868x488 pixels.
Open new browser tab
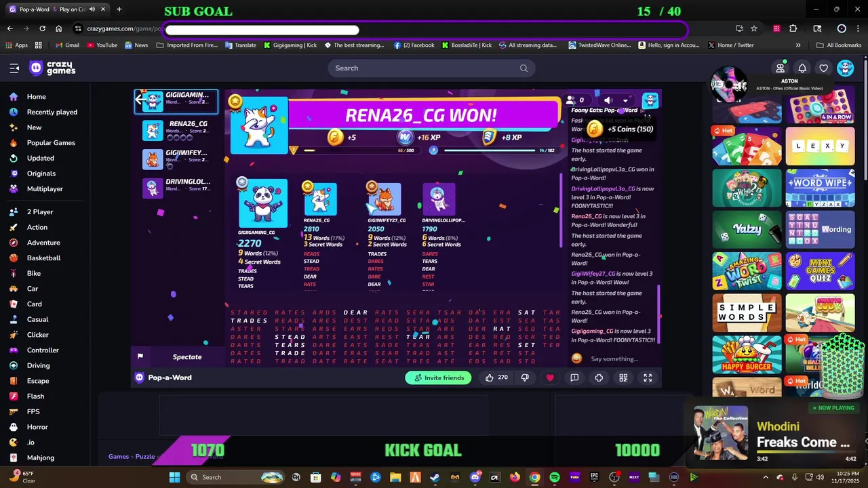[x=119, y=9]
